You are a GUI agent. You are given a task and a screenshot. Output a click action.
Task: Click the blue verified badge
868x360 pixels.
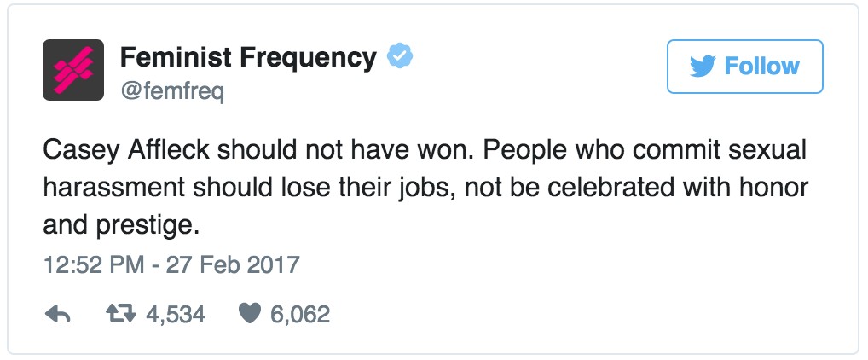(400, 57)
